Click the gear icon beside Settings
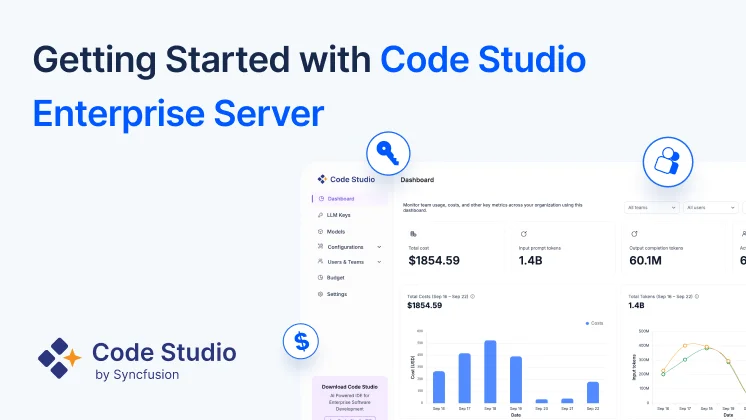Image resolution: width=746 pixels, height=420 pixels. [320, 294]
